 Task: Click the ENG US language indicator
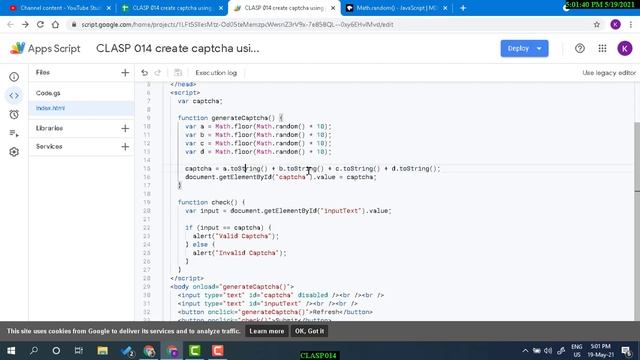click(577, 351)
